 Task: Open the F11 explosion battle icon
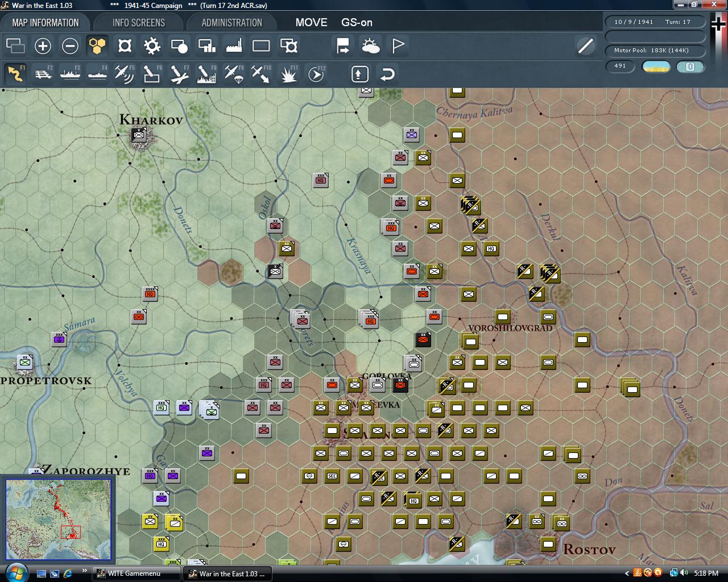click(289, 74)
